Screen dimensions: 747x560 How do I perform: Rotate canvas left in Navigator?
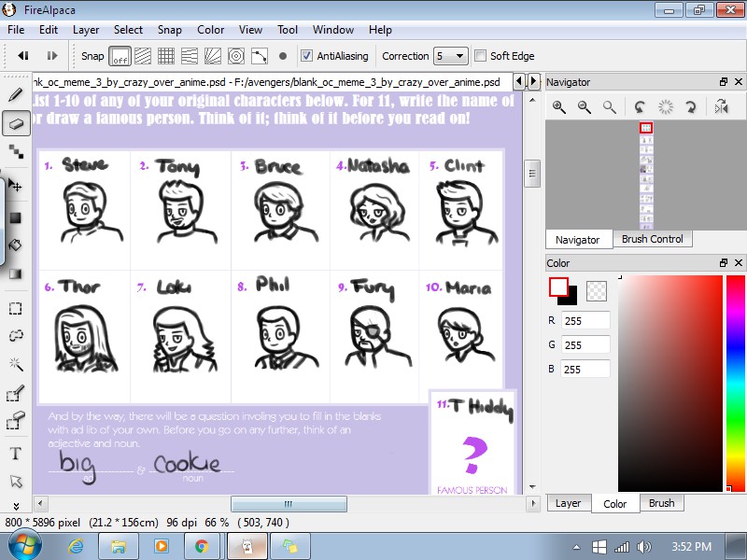tap(640, 106)
